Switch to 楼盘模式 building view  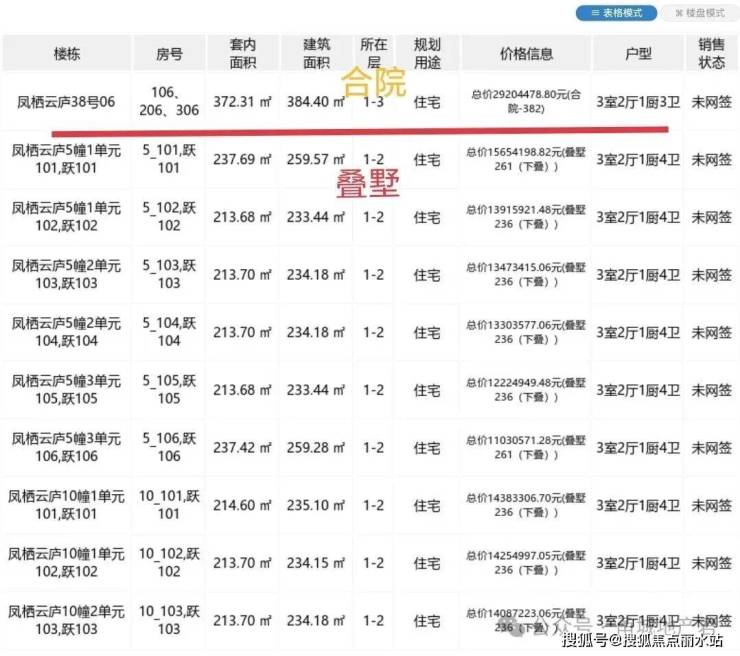click(700, 13)
